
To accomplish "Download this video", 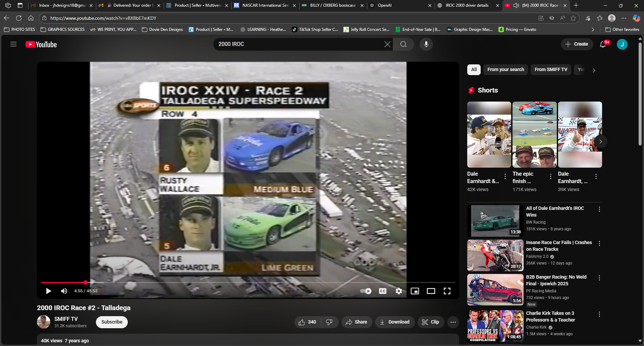I will [395, 322].
